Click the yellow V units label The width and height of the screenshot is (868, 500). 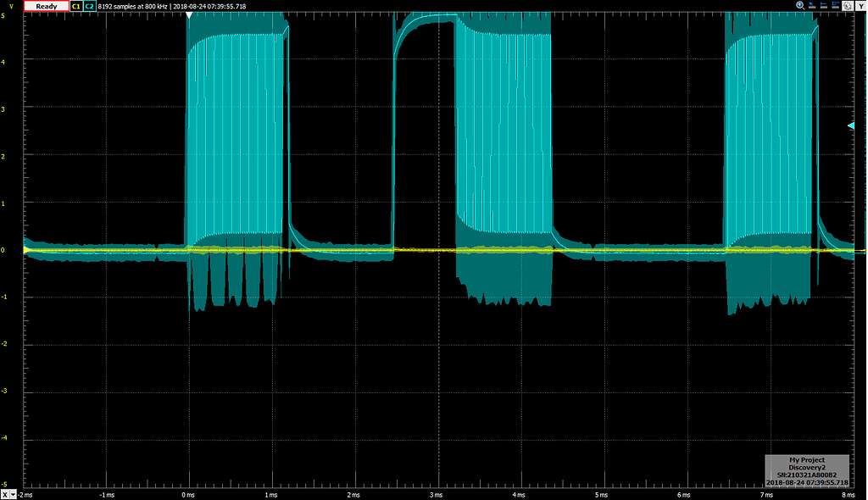coord(9,4)
